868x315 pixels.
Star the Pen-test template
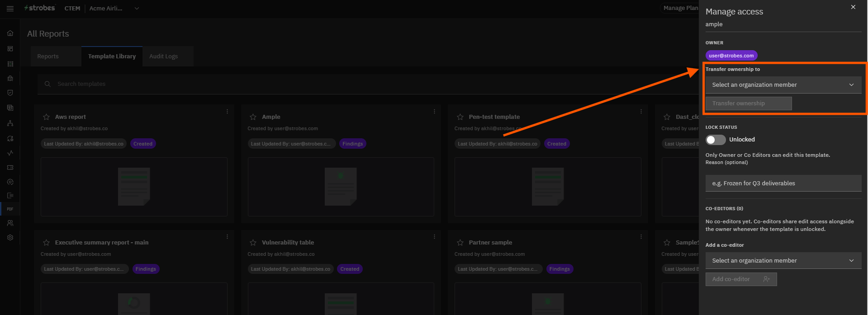(x=460, y=117)
